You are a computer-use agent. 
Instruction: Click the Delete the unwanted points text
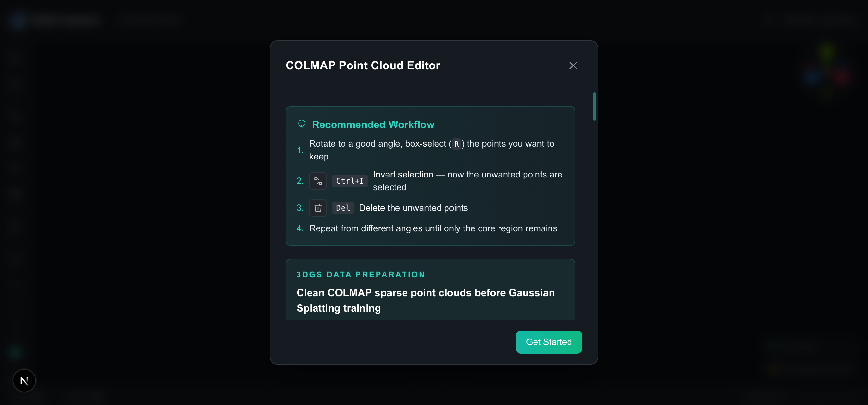tap(413, 208)
